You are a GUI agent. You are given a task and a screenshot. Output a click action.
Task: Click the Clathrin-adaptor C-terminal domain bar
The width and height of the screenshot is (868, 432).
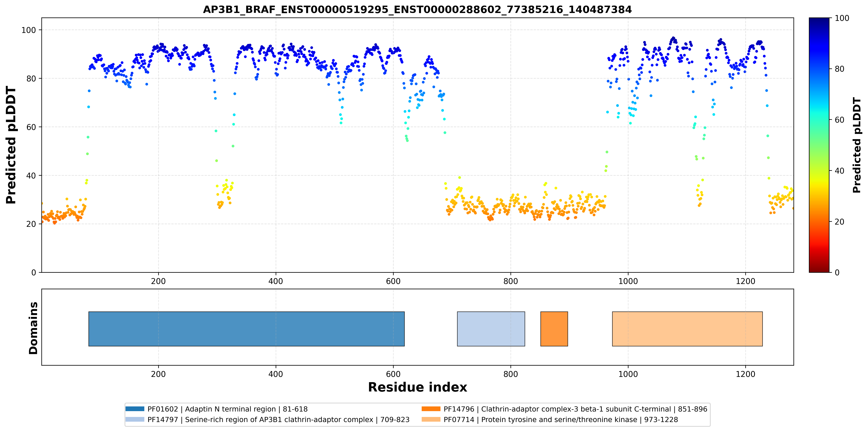[x=554, y=329]
